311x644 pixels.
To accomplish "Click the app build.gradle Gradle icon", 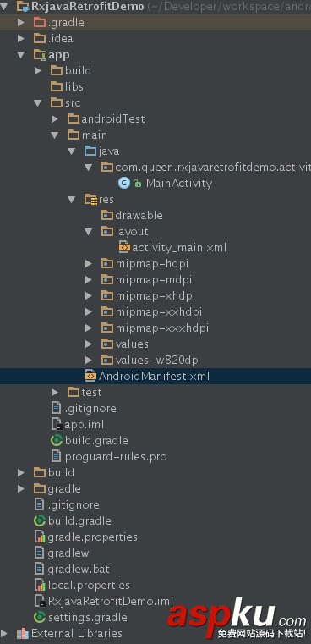I will point(57,441).
